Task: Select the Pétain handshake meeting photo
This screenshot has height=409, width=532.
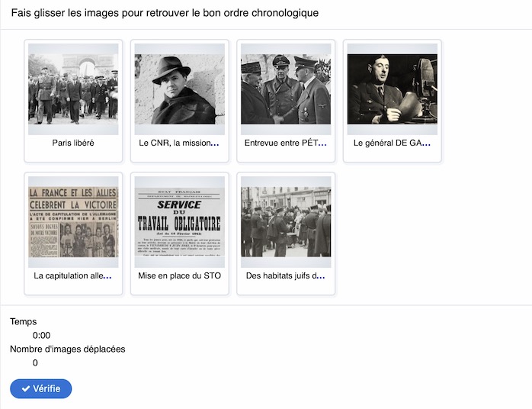Action: tap(286, 84)
